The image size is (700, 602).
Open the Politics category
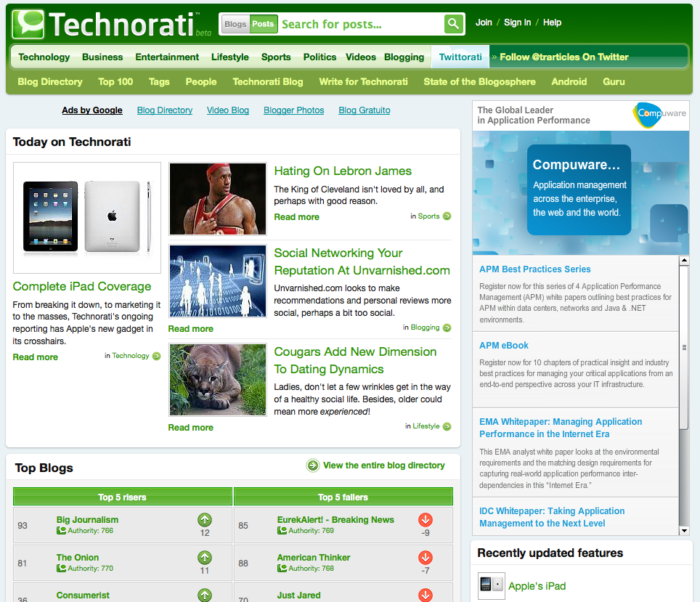click(320, 57)
